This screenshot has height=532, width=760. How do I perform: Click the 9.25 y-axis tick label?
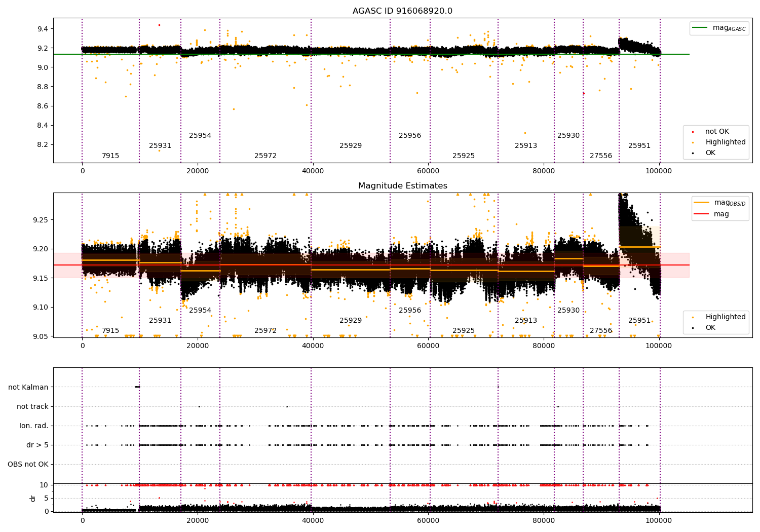[41, 220]
